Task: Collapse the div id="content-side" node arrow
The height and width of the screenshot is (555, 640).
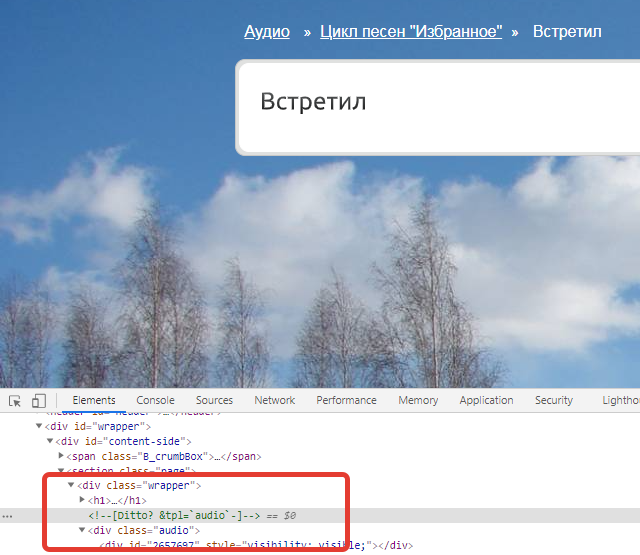Action: pos(50,441)
